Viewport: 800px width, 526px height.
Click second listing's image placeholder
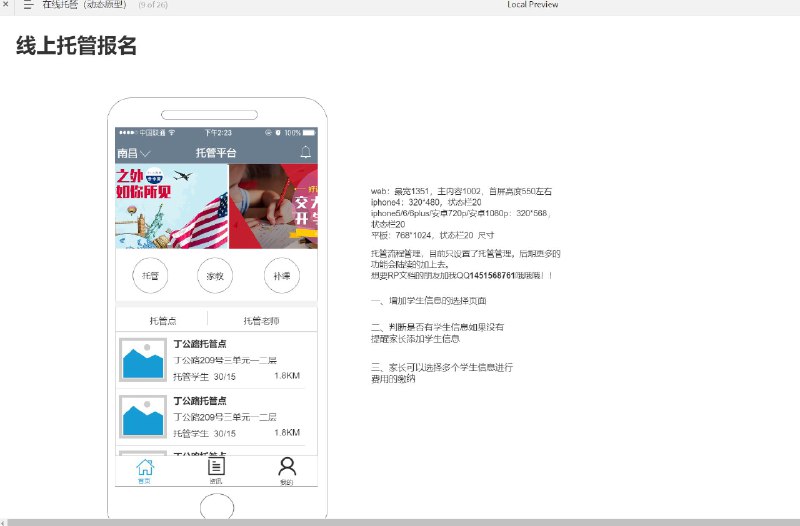click(x=143, y=416)
